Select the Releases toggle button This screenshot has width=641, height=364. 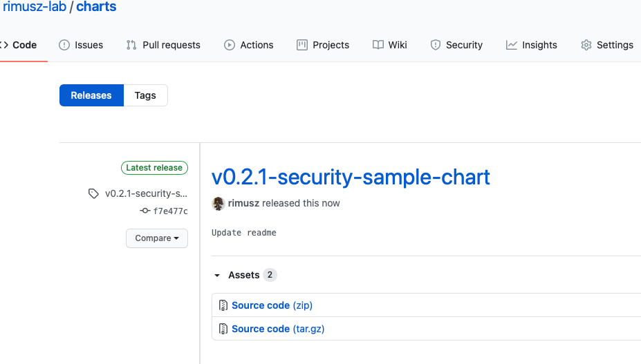pyautogui.click(x=91, y=95)
